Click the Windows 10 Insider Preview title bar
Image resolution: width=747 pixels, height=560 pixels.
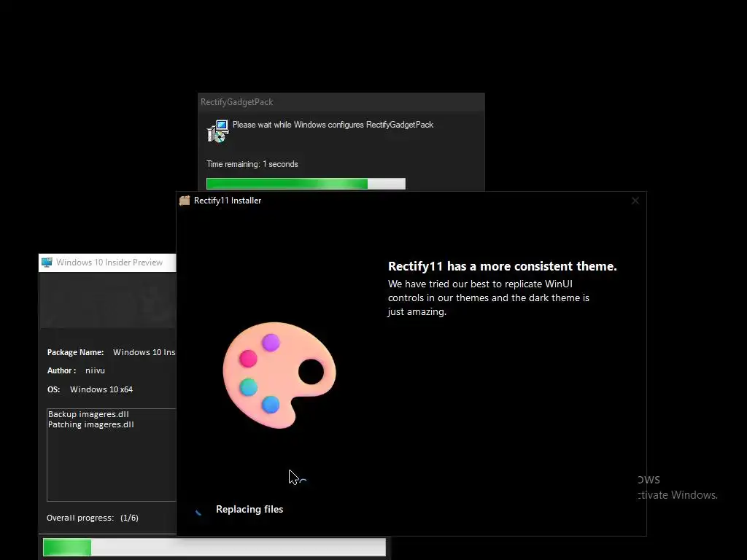[107, 262]
